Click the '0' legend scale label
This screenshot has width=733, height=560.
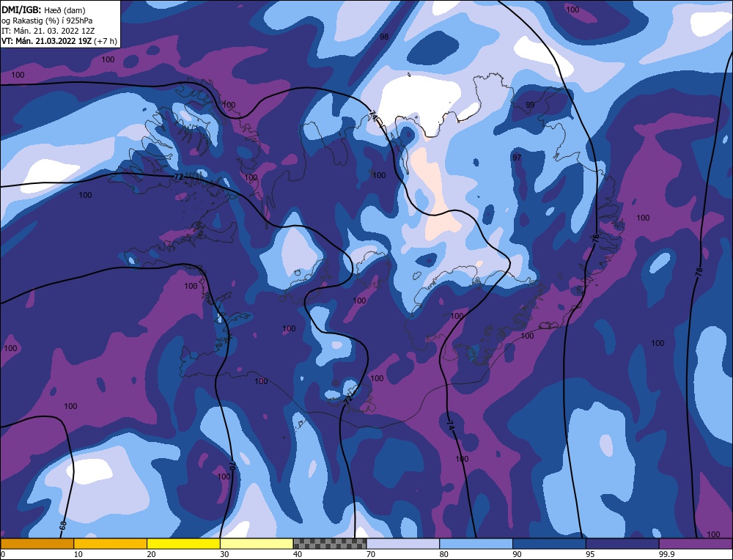click(3, 554)
